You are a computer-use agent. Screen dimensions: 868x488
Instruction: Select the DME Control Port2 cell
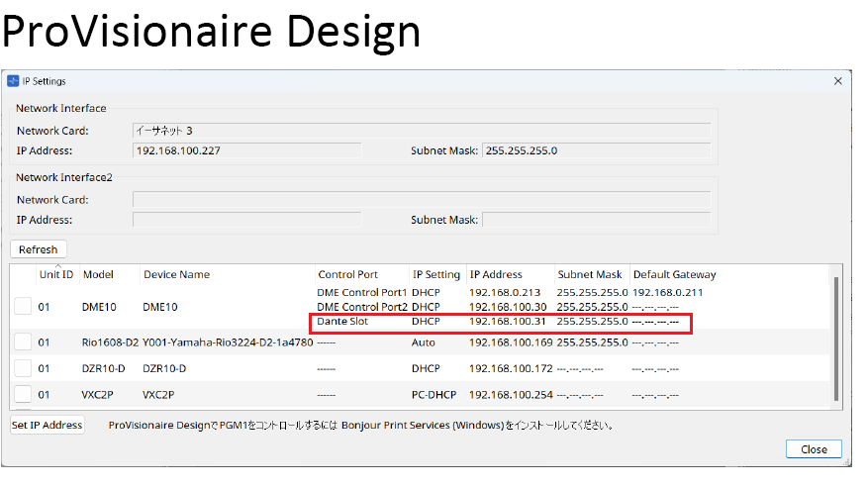point(362,307)
